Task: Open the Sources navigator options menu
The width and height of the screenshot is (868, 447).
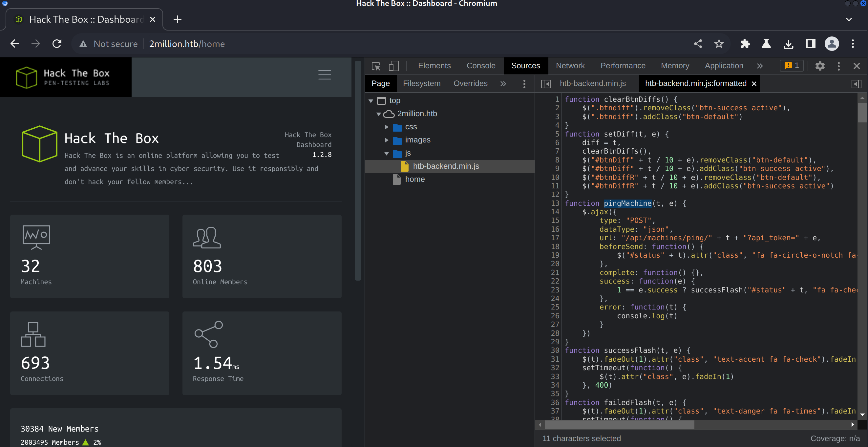Action: pos(524,84)
